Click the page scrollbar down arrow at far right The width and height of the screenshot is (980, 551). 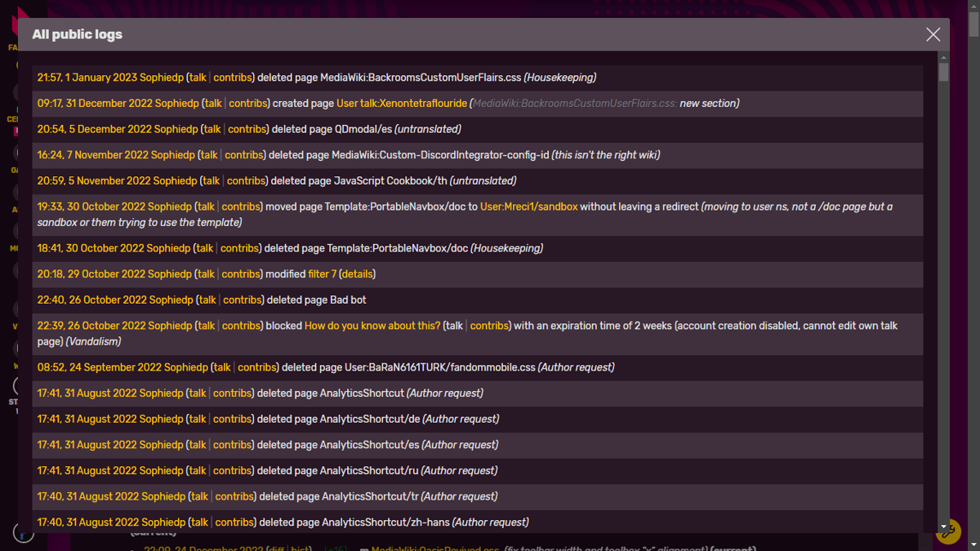(973, 544)
